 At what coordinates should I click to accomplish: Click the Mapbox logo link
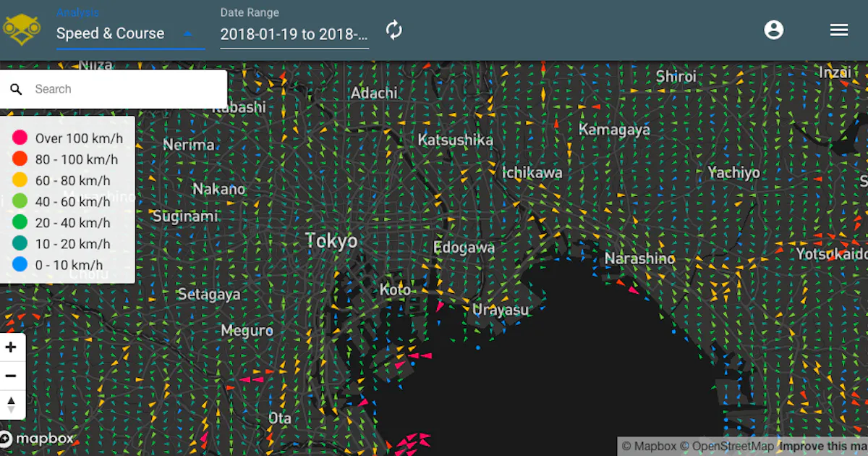click(37, 439)
